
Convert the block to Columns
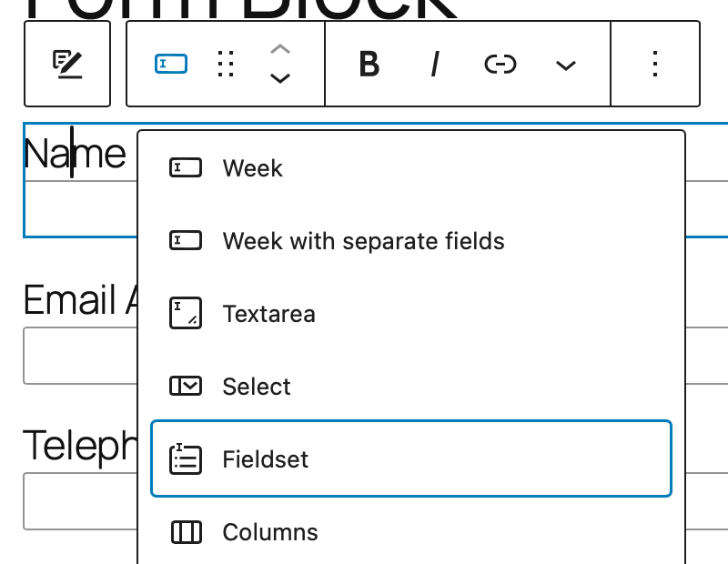tap(270, 532)
